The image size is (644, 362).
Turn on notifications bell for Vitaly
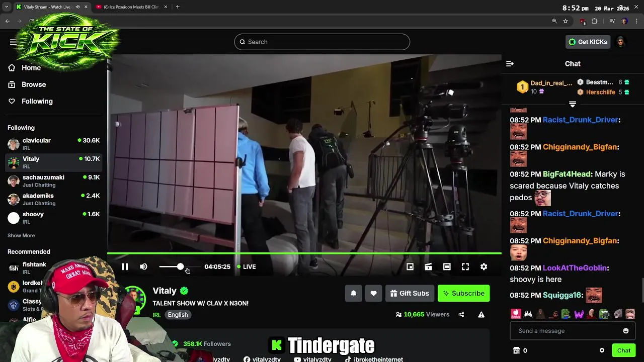coord(353,294)
